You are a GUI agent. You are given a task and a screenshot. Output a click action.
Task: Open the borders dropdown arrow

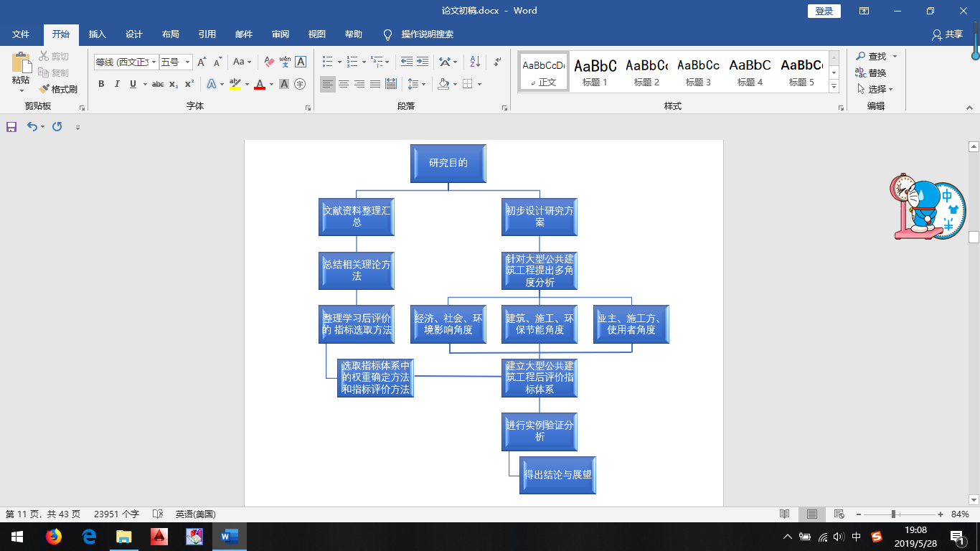pyautogui.click(x=479, y=84)
